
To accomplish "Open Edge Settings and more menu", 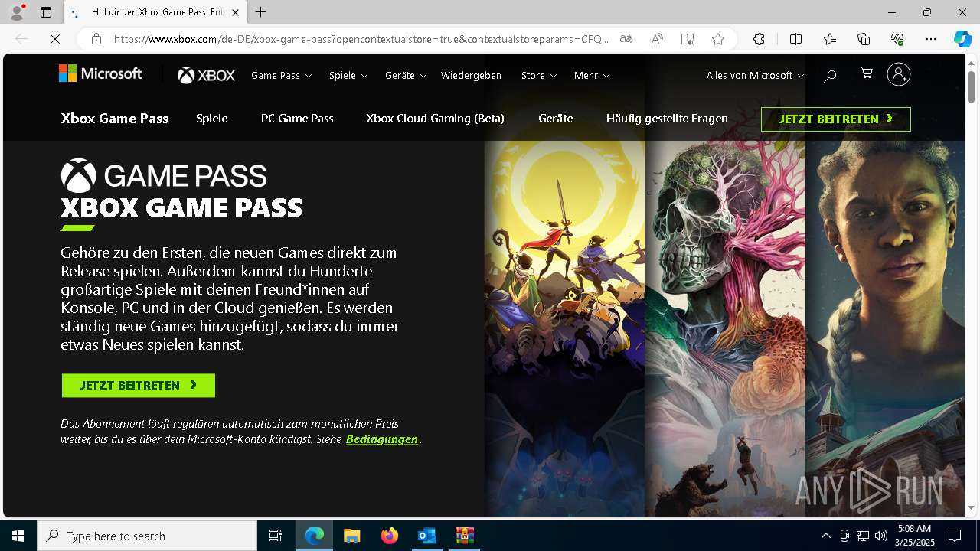I will pyautogui.click(x=931, y=39).
